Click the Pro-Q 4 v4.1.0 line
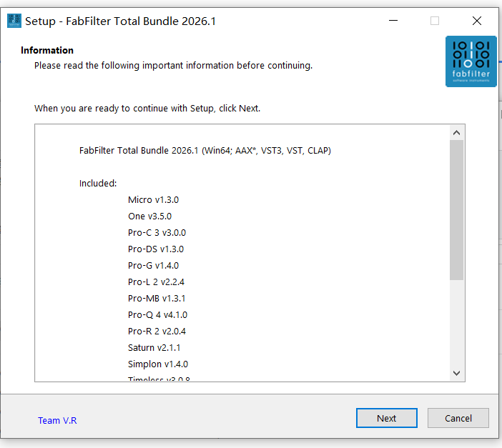The image size is (502, 448). pos(157,314)
